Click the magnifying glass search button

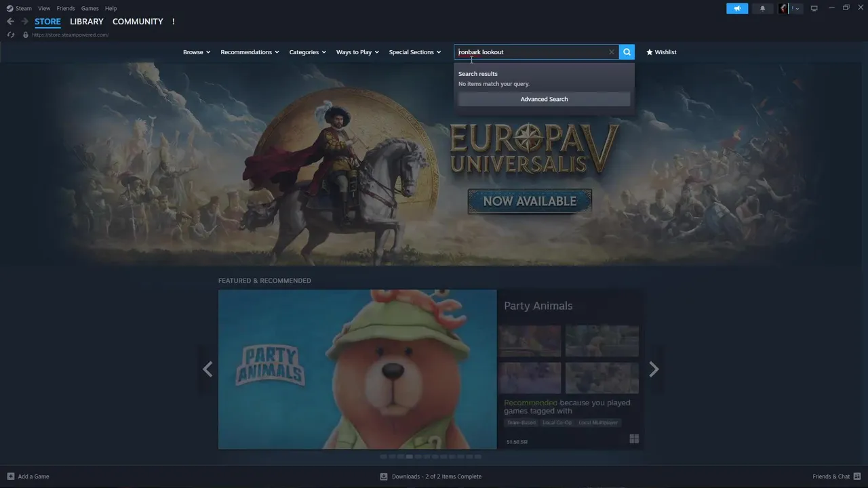click(x=627, y=52)
